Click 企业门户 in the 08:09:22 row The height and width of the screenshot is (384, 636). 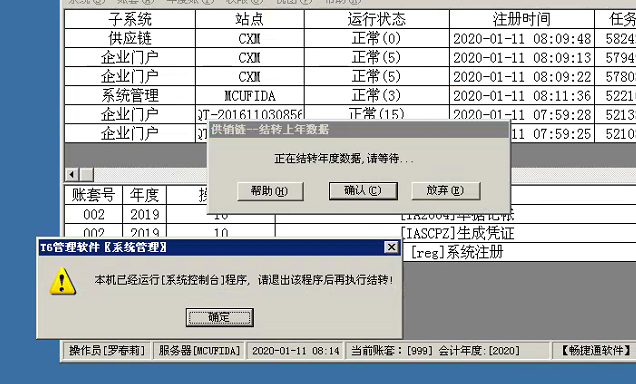[130, 76]
